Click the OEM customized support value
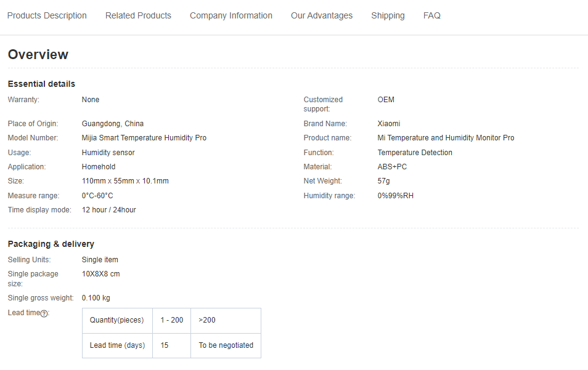The width and height of the screenshot is (588, 370). pos(386,100)
